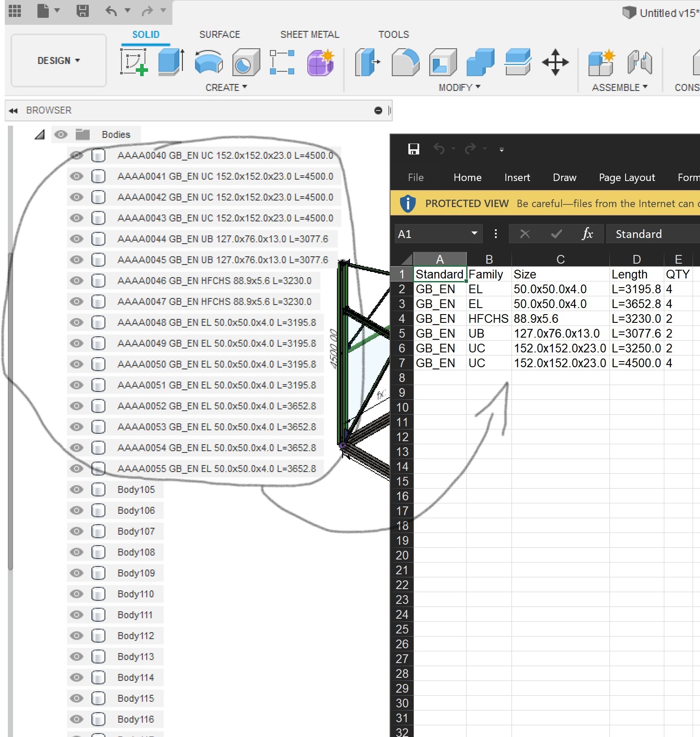
Task: Switch to the SURFACE tab
Action: (219, 34)
